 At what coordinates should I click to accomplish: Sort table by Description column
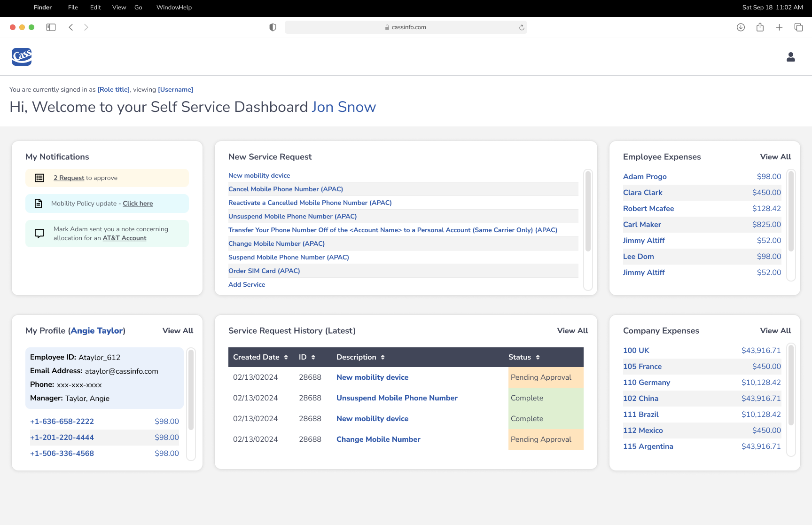[383, 357]
